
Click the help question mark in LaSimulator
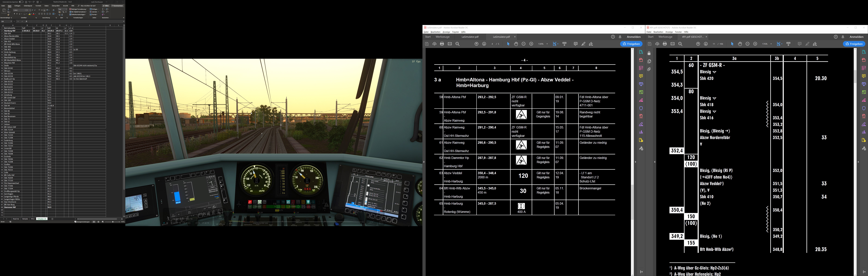(x=613, y=37)
